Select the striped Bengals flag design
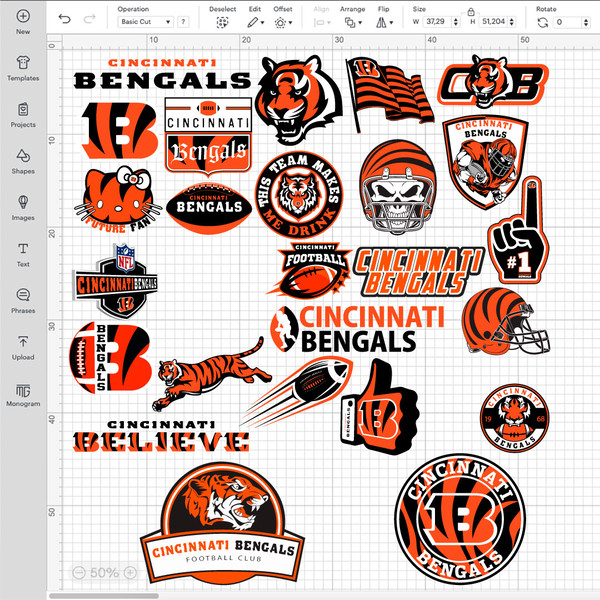 tap(390, 94)
